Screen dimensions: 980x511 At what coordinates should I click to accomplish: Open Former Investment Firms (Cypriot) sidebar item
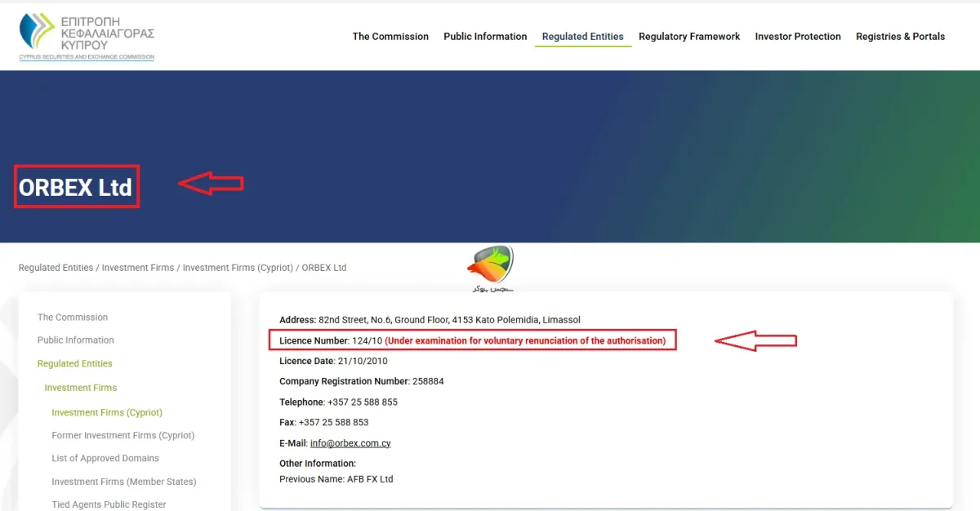[x=123, y=436]
